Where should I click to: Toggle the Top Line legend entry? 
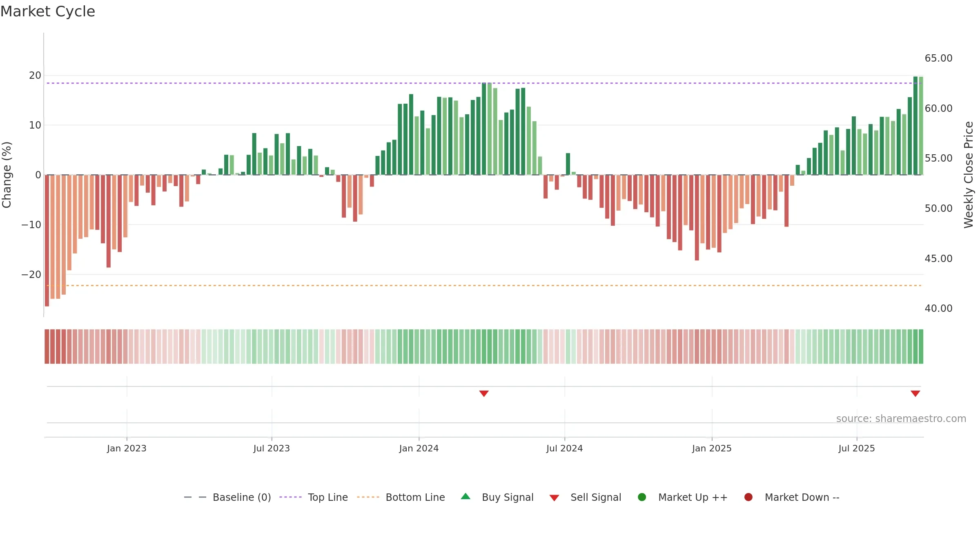click(x=314, y=497)
